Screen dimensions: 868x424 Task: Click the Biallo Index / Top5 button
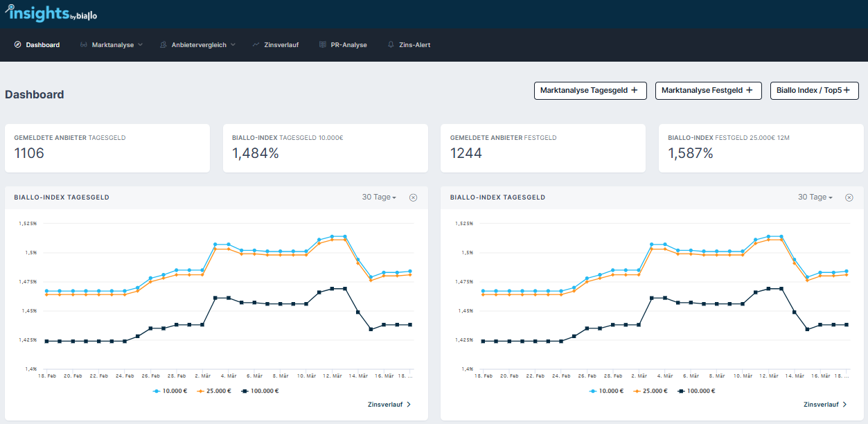(x=814, y=91)
